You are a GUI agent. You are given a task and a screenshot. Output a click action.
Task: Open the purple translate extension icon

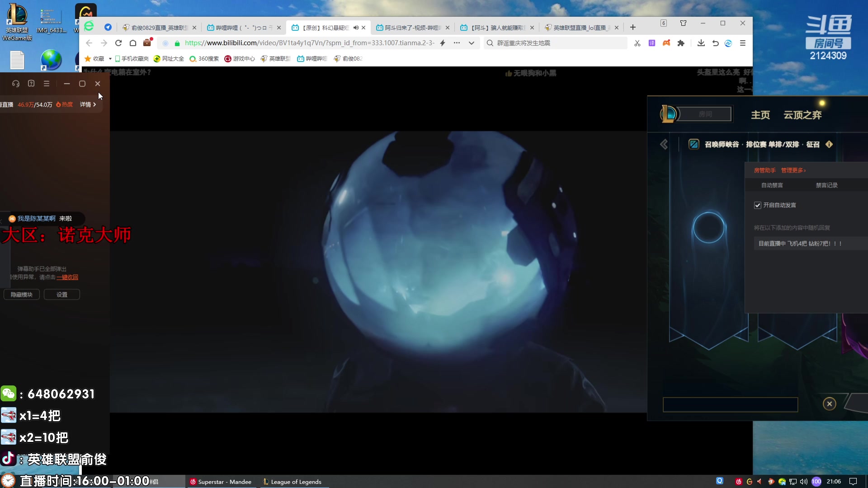pos(652,43)
